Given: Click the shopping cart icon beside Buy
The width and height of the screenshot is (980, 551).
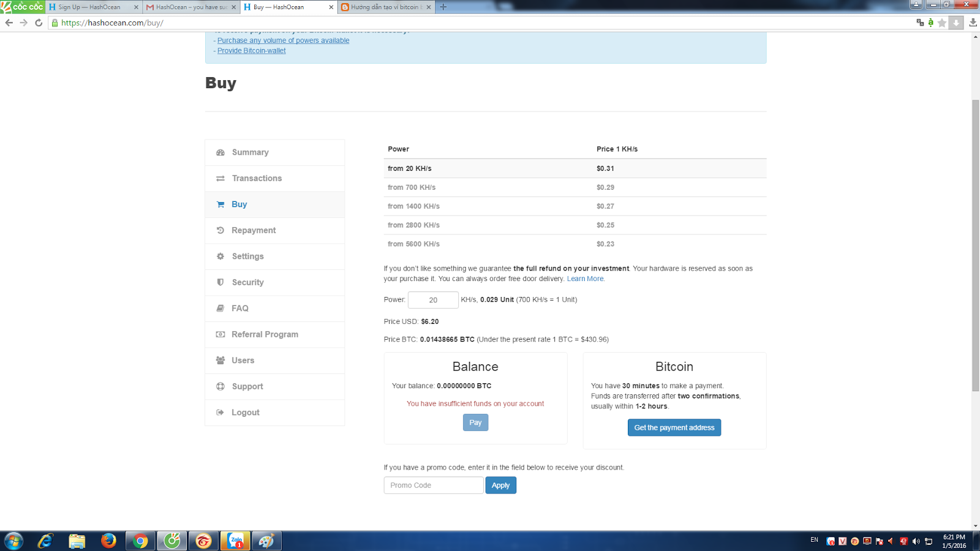Looking at the screenshot, I should point(221,204).
